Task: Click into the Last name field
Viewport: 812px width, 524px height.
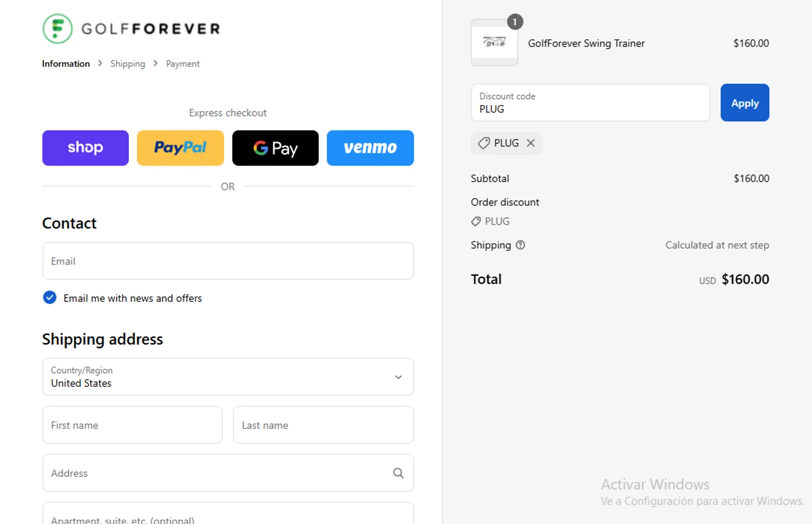Action: point(323,425)
